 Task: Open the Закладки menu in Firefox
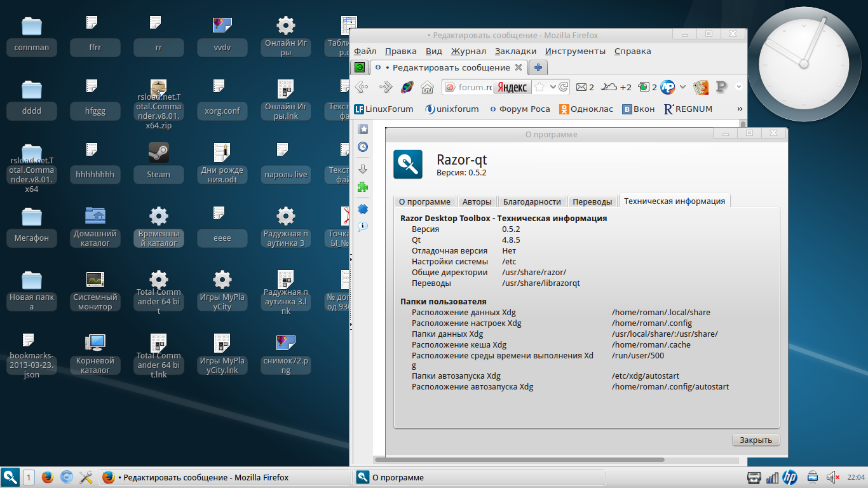pos(515,51)
